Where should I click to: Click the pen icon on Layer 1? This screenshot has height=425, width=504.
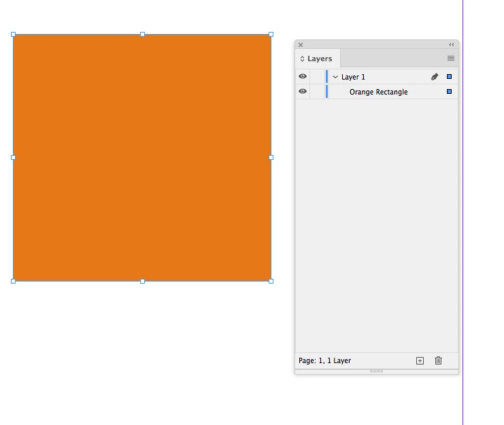435,76
